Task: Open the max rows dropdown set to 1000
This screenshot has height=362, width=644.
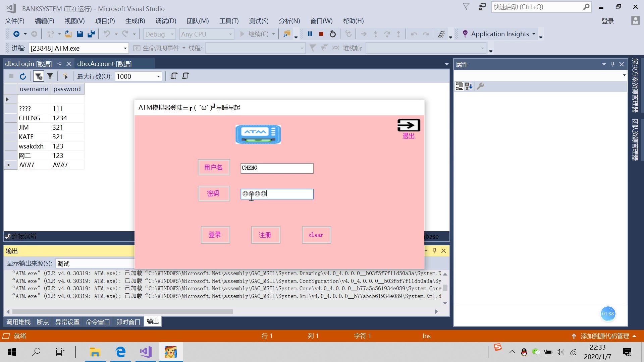Action: tap(157, 76)
